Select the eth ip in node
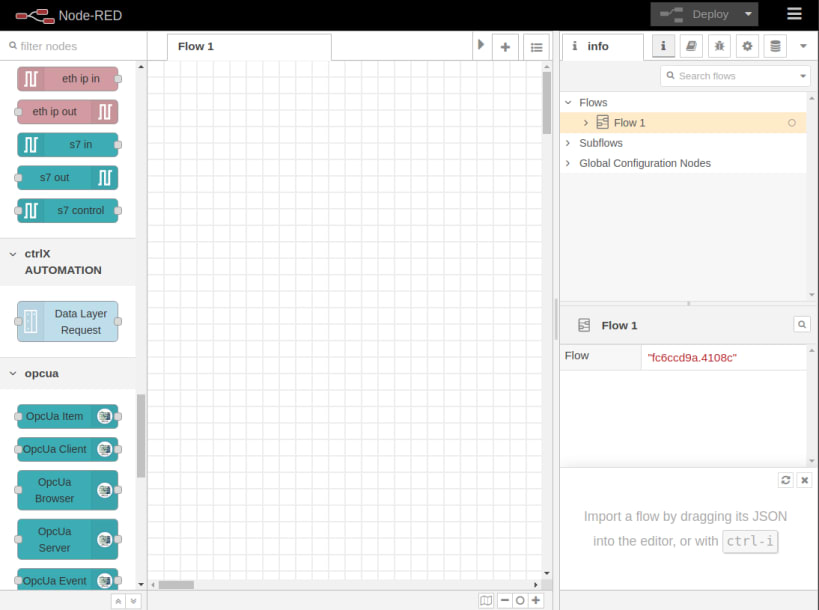 click(67, 79)
